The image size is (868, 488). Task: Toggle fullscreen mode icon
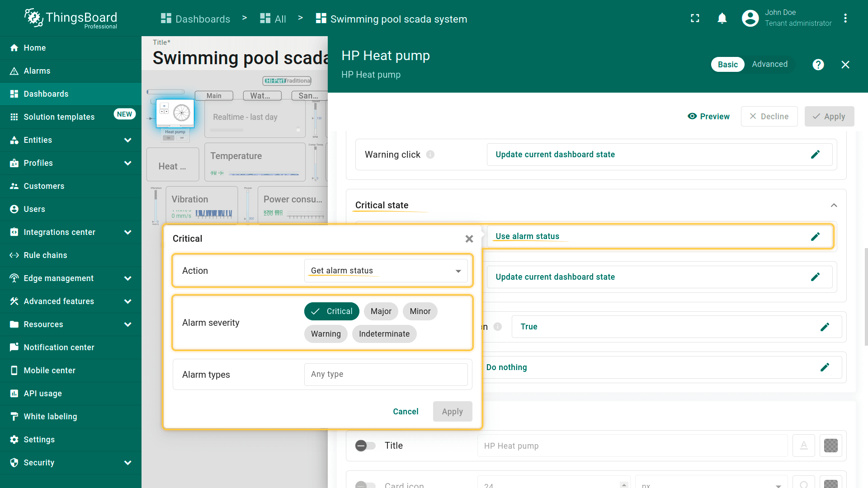pos(695,18)
